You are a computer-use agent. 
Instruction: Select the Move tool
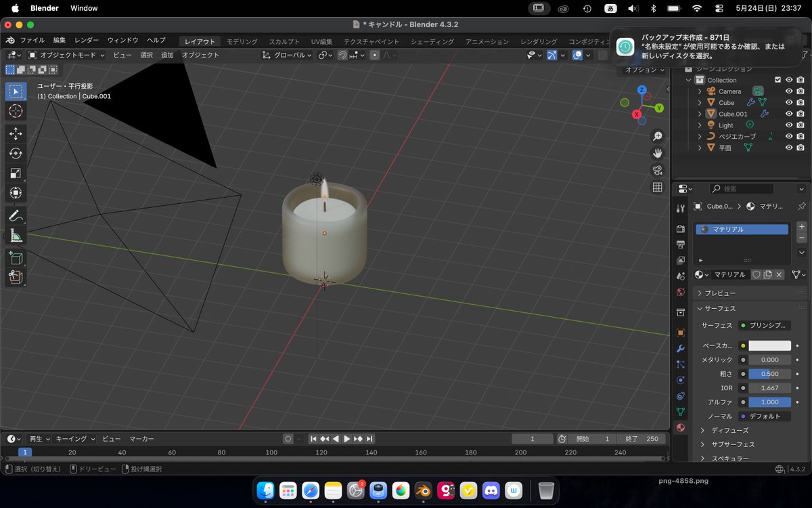[x=16, y=134]
